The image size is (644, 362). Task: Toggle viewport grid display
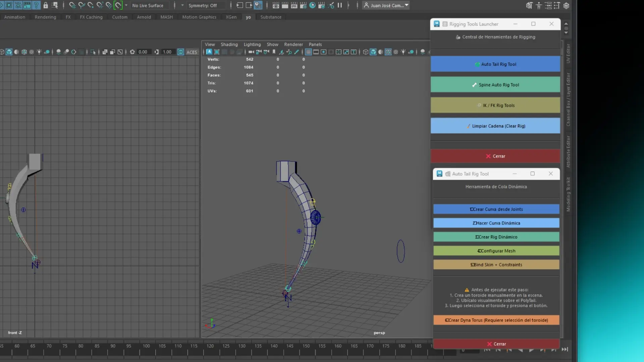pyautogui.click(x=308, y=52)
